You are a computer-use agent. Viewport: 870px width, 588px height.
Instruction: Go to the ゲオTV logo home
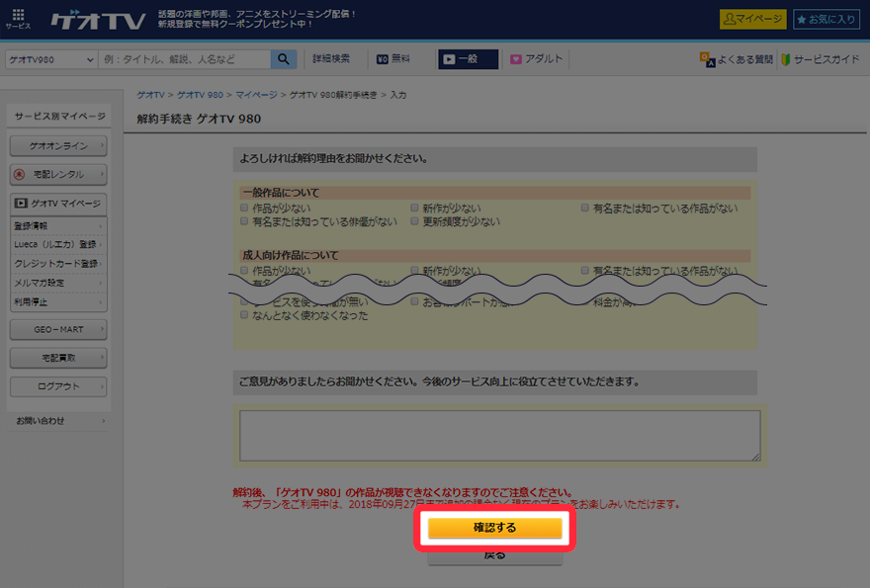pos(98,20)
